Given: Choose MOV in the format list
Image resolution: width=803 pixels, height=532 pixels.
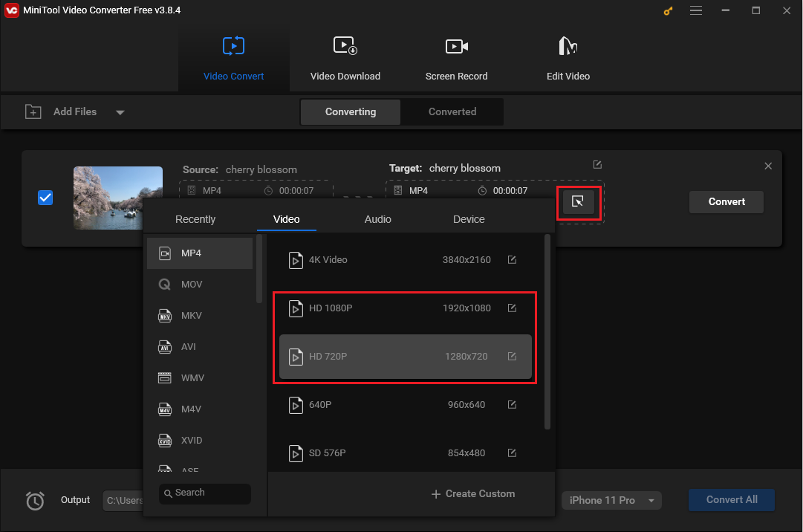Looking at the screenshot, I should coord(200,284).
